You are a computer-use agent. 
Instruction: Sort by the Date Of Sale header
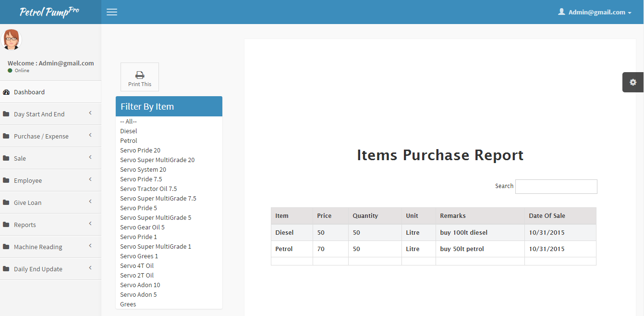click(560, 216)
